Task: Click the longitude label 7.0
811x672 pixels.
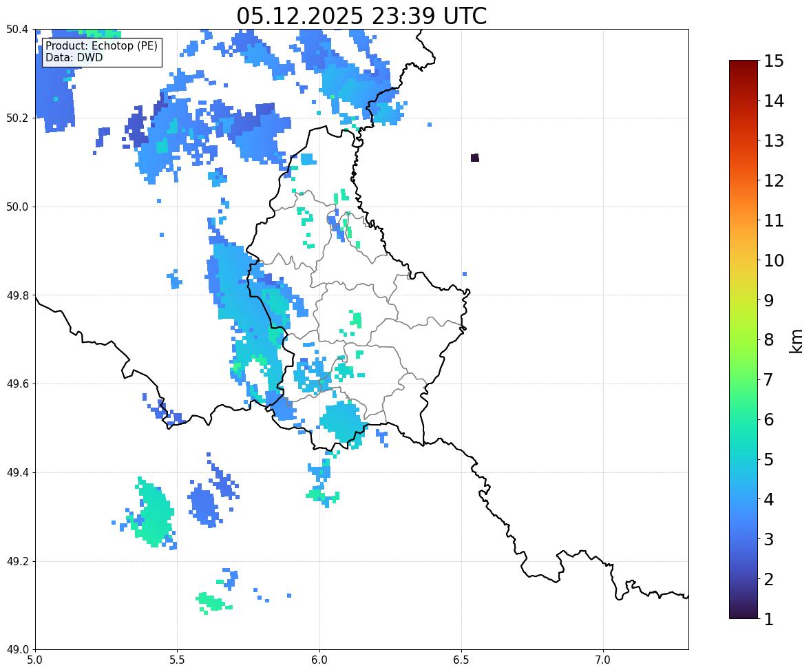Action: click(x=603, y=660)
